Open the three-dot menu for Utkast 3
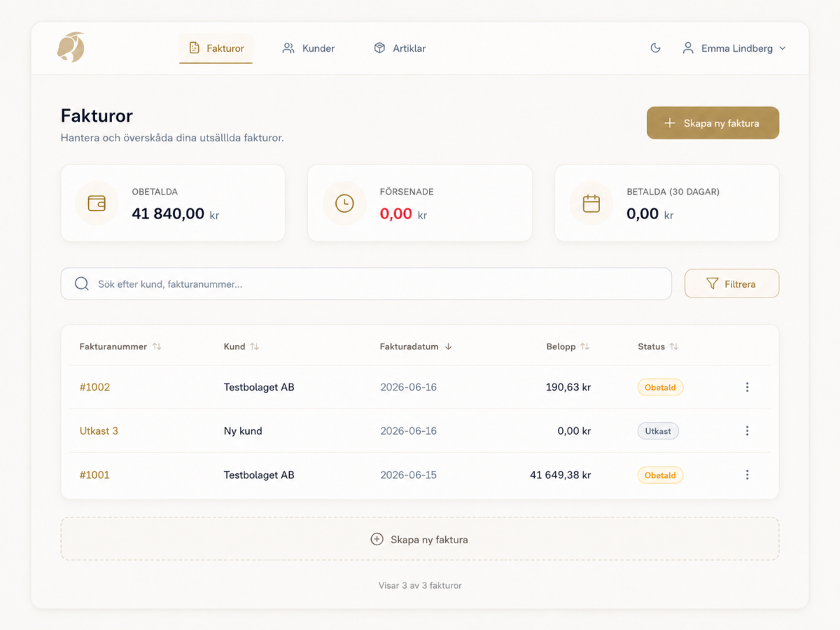The height and width of the screenshot is (630, 840). click(747, 431)
